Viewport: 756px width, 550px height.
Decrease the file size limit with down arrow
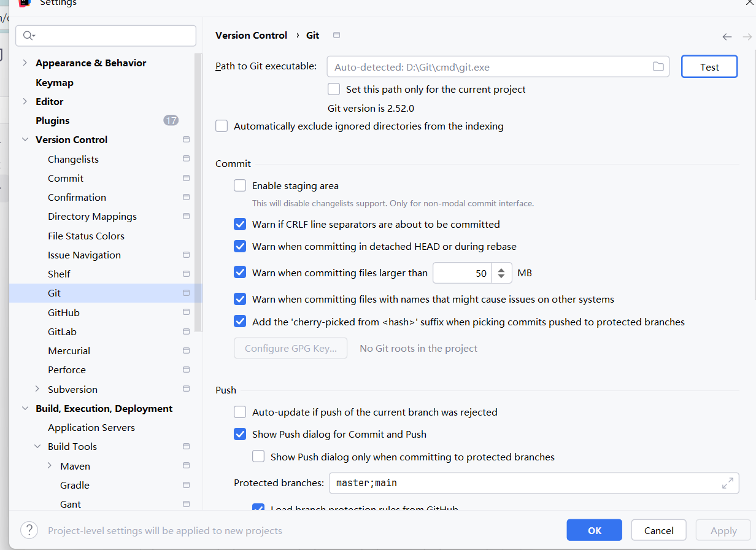(502, 277)
